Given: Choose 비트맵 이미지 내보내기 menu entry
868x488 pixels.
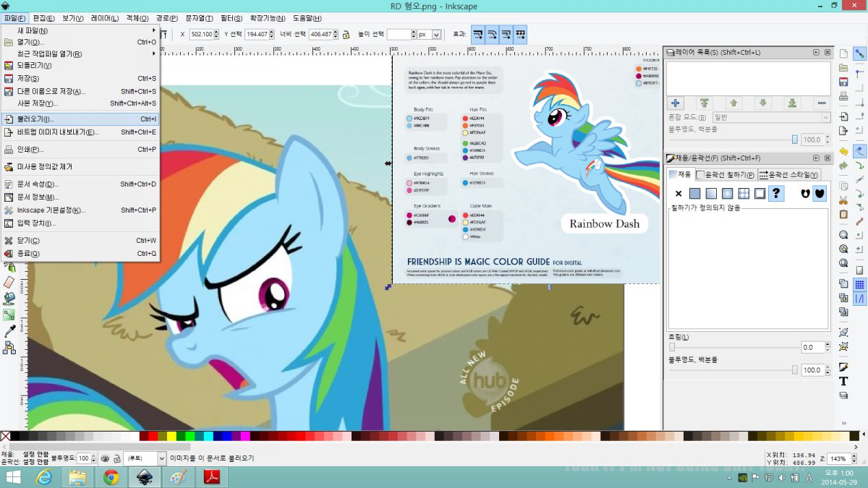Looking at the screenshot, I should pos(80,132).
